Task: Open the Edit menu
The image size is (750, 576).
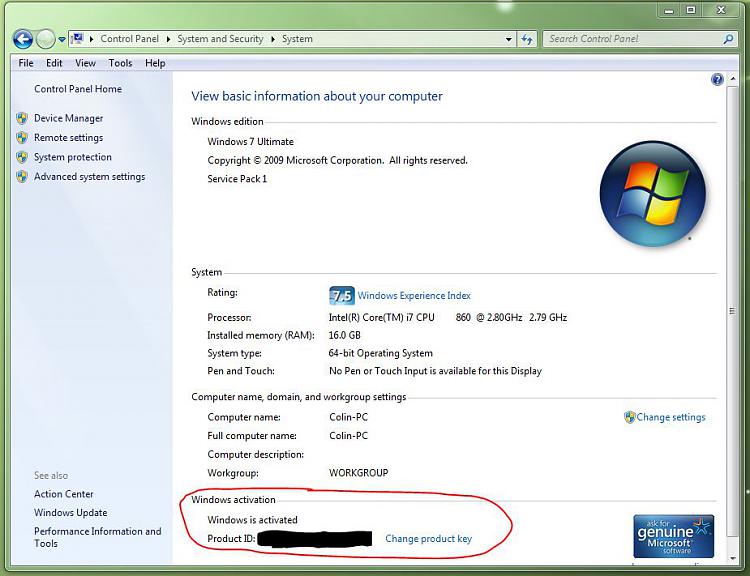Action: point(54,63)
